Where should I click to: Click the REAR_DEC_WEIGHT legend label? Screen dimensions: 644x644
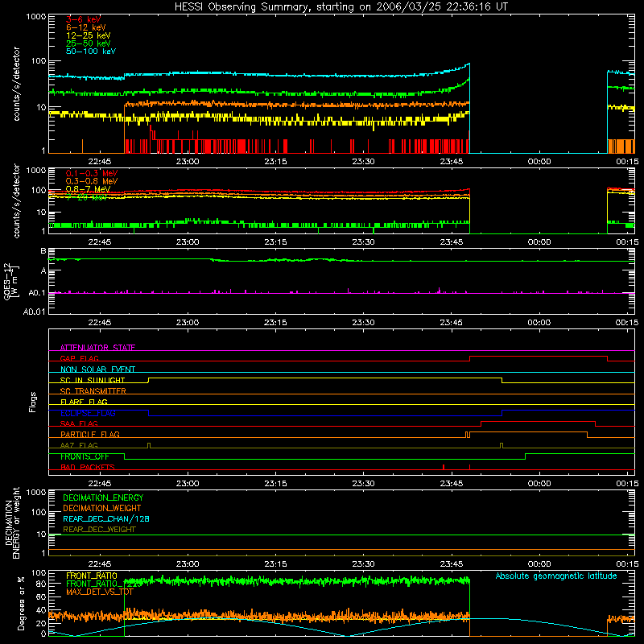click(x=99, y=530)
